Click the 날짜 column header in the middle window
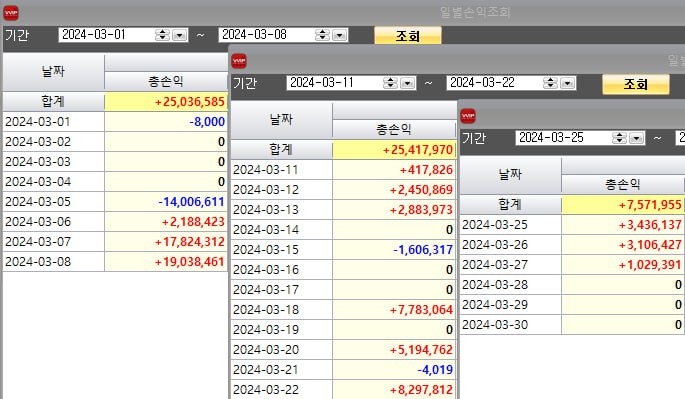The image size is (685, 399). [281, 120]
